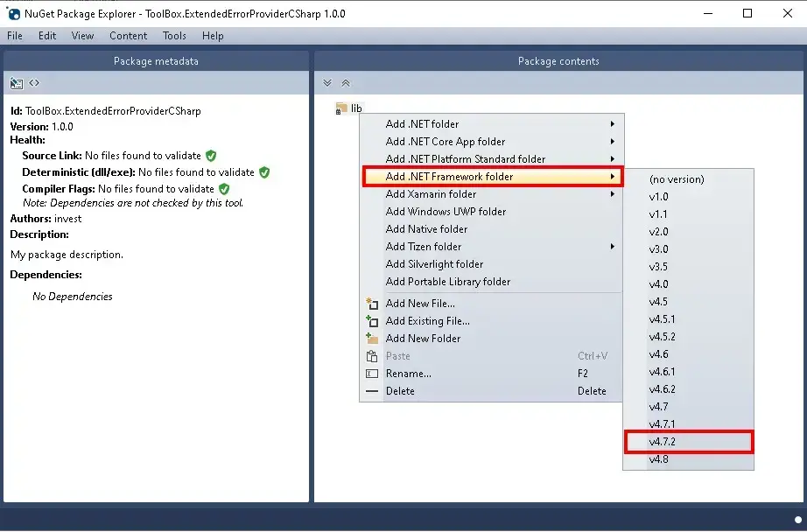This screenshot has width=807, height=532.
Task: Expand Add Xamarin folder submenu
Action: [x=492, y=194]
